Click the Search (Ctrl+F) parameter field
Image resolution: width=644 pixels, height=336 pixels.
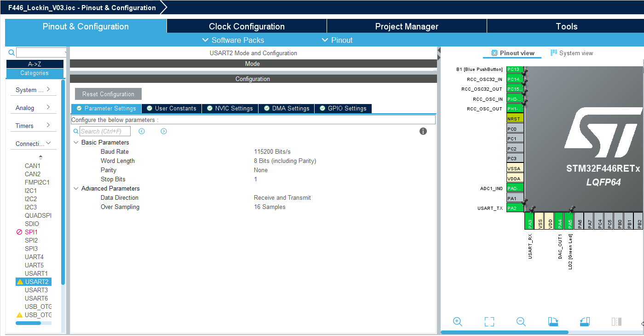(x=105, y=131)
